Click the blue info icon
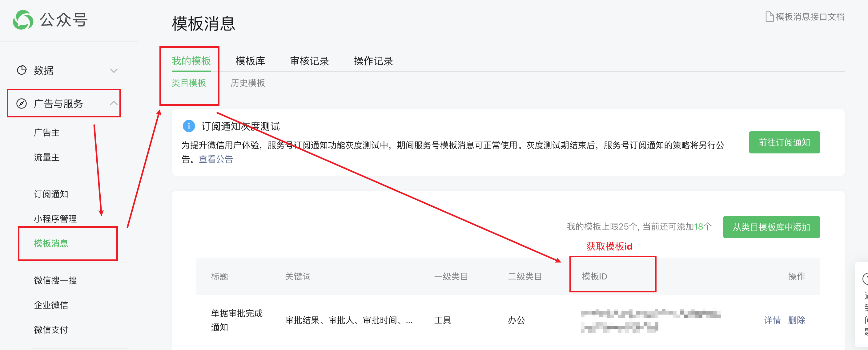Screen dimensions: 868x350 click(189, 126)
